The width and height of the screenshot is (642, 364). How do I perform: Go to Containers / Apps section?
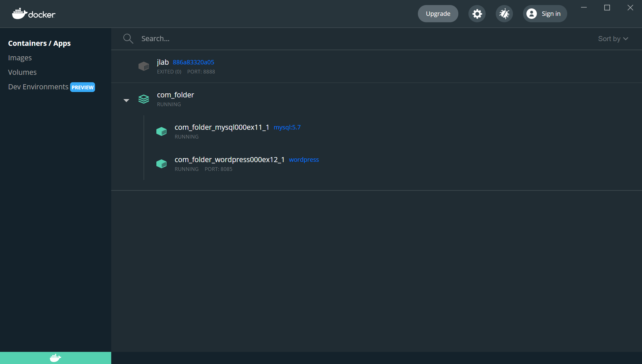(x=39, y=43)
